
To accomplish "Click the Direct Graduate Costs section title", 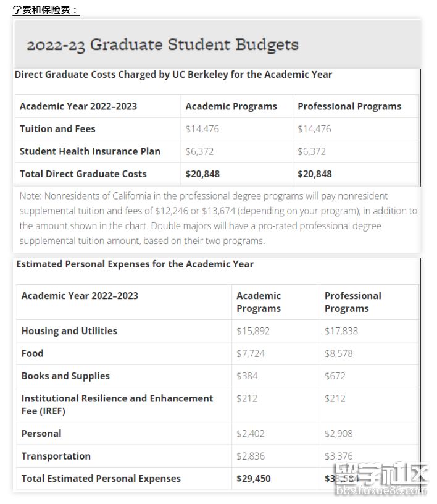I will [173, 74].
